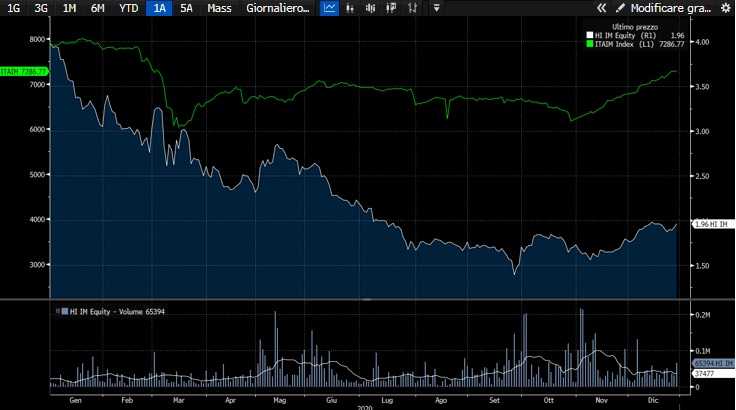
Task: Select the fifth chart-type icon in toolbar
Action: [412, 8]
